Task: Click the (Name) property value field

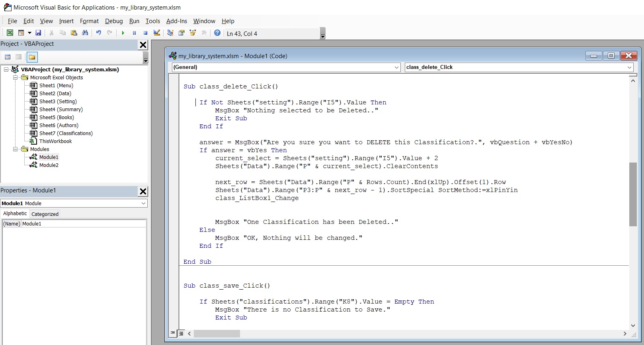Action: point(84,224)
